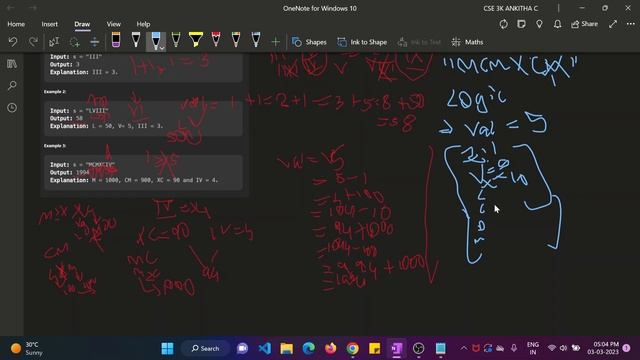Viewport: 640px width, 360px height.
Task: Choose the red pen
Action: pyautogui.click(x=216, y=40)
